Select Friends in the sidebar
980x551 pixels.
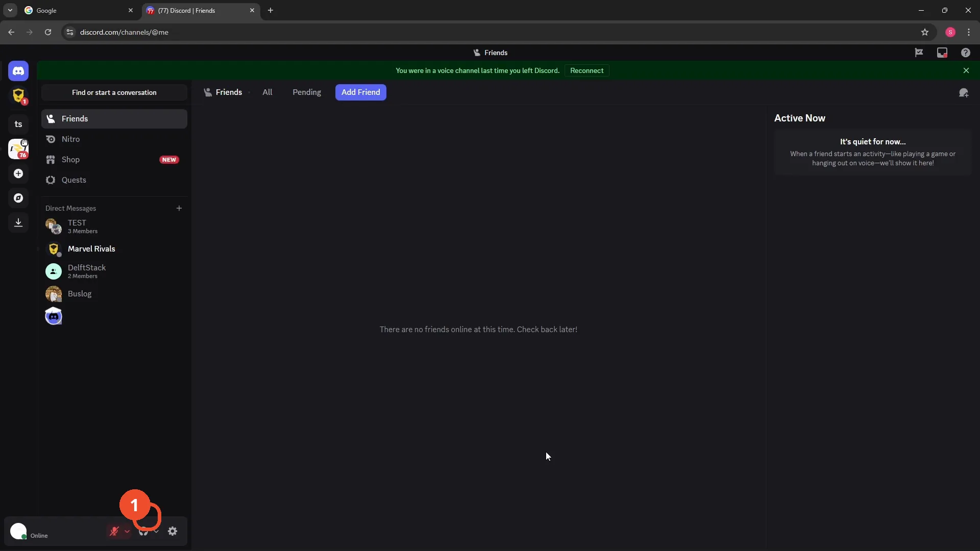[114, 119]
